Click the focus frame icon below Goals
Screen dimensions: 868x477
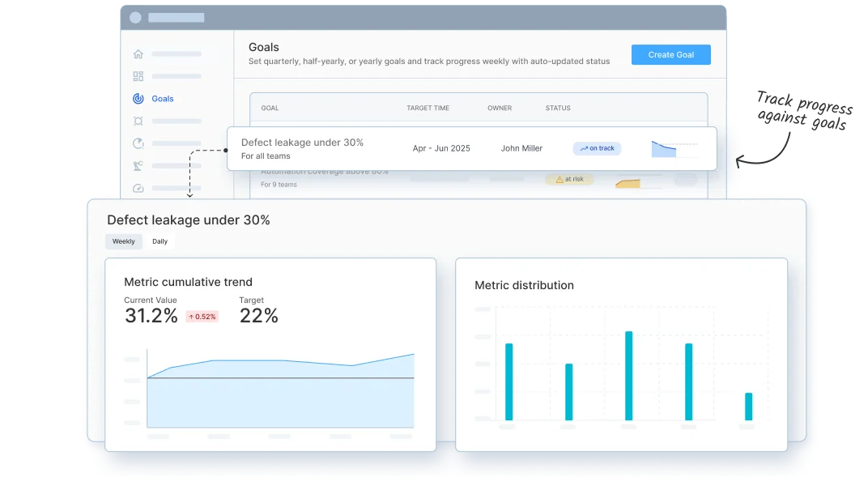pos(138,121)
